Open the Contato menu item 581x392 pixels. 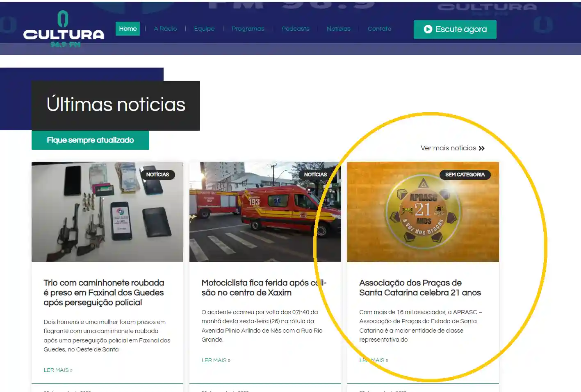point(379,29)
